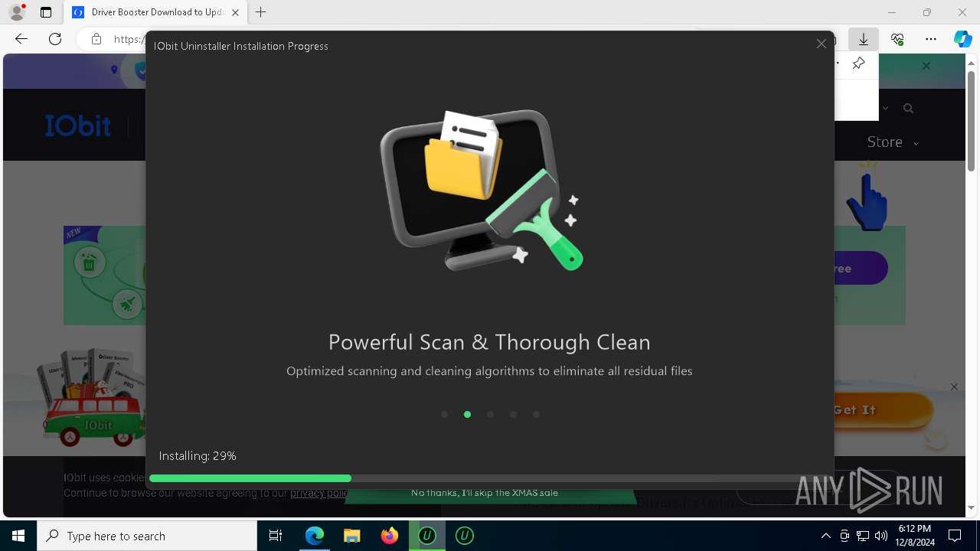Show hidden system tray icons
The height and width of the screenshot is (551, 980).
pos(825,536)
